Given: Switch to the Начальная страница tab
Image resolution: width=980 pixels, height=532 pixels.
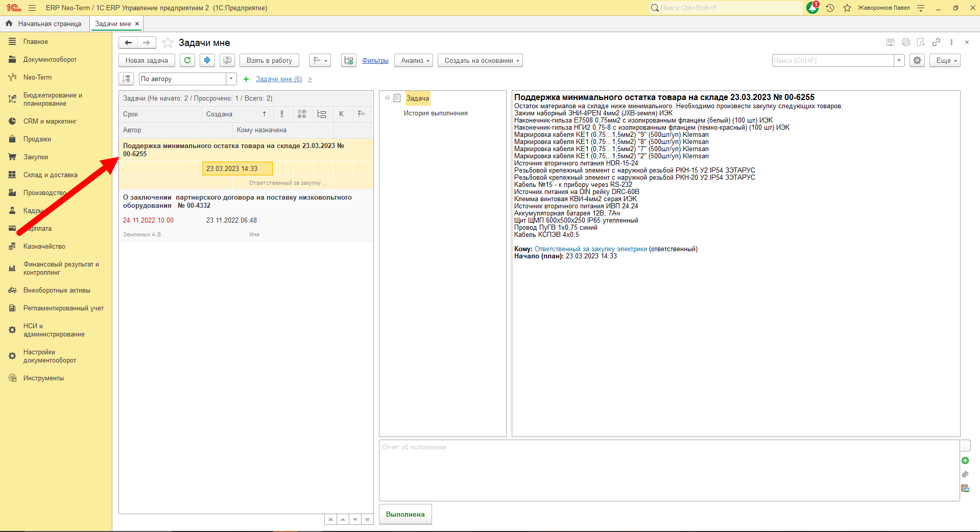Looking at the screenshot, I should pyautogui.click(x=45, y=23).
